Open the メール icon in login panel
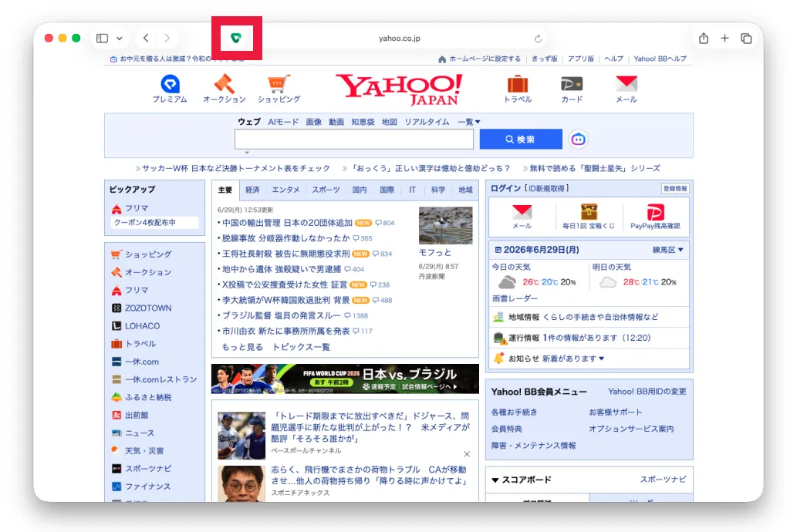This screenshot has height=532, width=797. tap(522, 217)
